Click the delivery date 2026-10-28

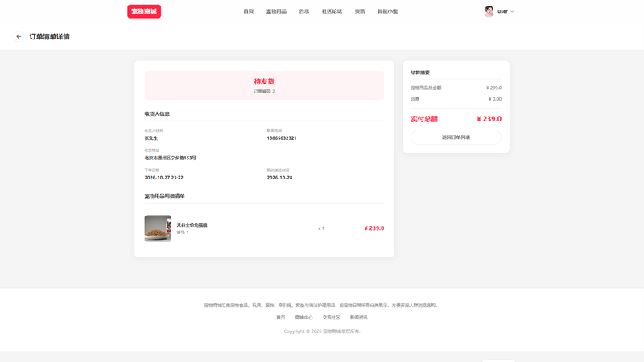[279, 178]
